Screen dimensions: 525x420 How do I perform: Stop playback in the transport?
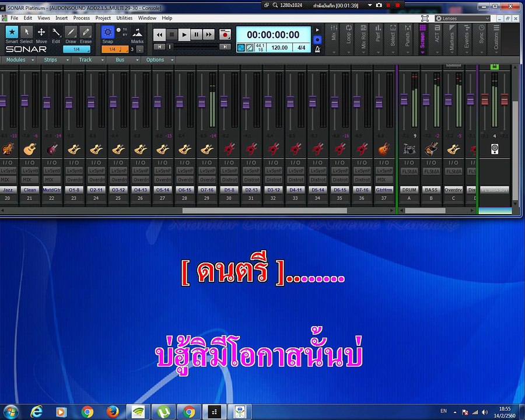171,34
